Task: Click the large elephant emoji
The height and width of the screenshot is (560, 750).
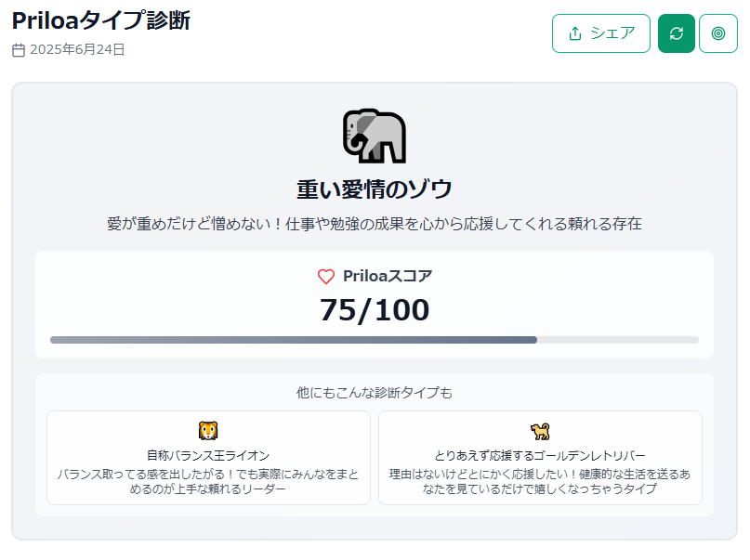Action: coord(374,137)
